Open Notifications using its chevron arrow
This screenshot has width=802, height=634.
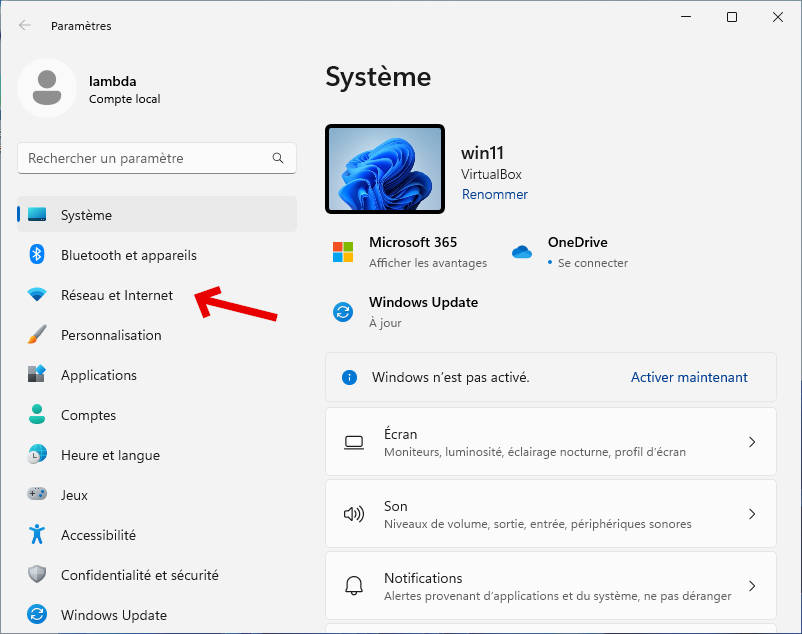pos(752,586)
